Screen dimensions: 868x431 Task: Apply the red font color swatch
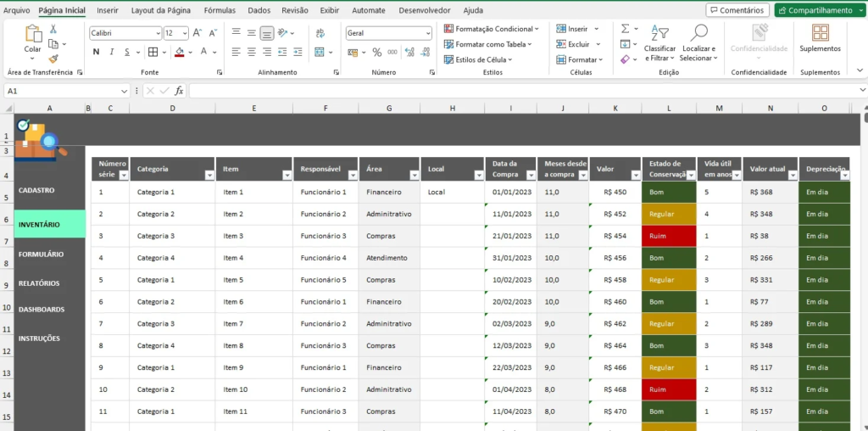click(x=179, y=52)
